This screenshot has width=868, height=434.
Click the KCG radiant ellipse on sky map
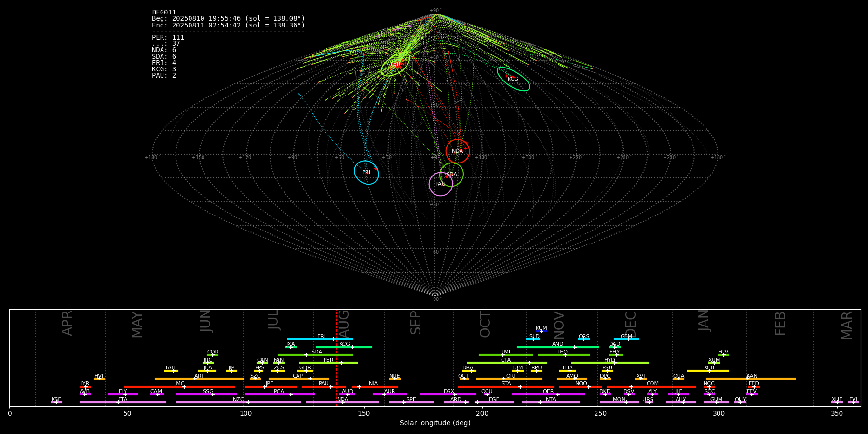point(513,79)
